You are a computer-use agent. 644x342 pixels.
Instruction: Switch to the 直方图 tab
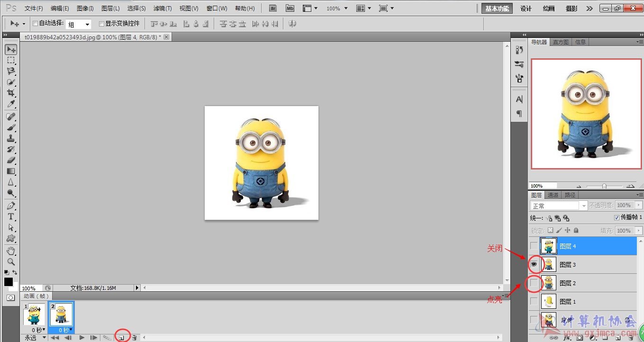[561, 42]
